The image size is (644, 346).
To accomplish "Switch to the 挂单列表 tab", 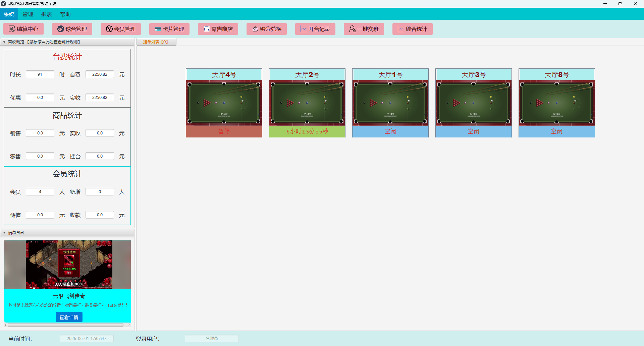I will pyautogui.click(x=156, y=42).
